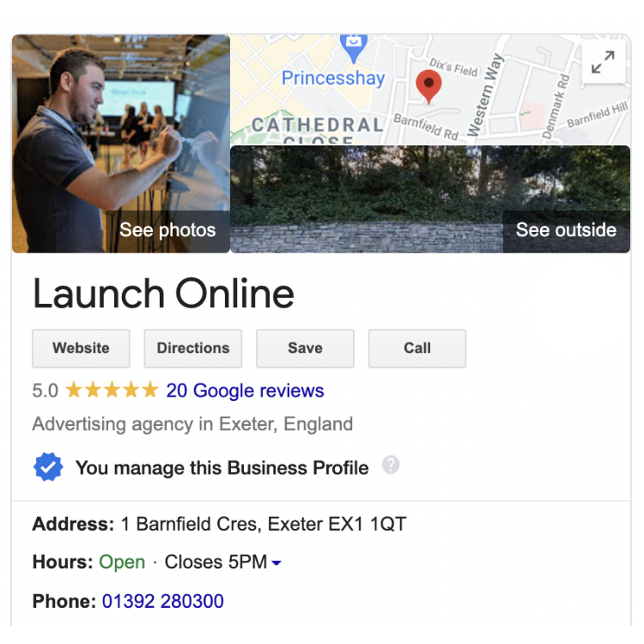Dial the phone number 01392 280300
644x644 pixels.
click(x=162, y=601)
